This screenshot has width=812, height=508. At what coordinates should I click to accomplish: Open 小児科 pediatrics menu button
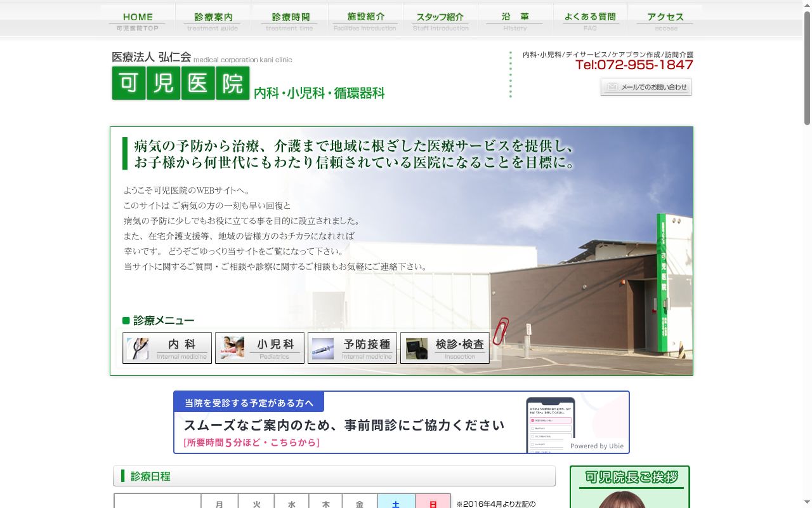coord(259,348)
